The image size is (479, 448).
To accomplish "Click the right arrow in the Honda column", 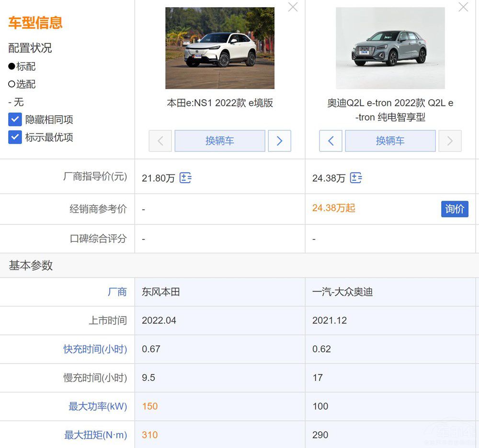I will [x=280, y=141].
